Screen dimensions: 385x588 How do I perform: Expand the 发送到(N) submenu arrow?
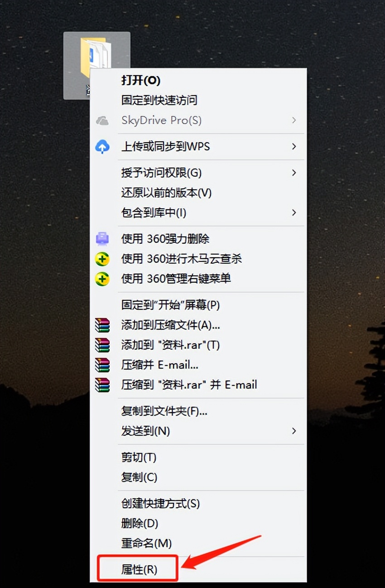point(294,431)
